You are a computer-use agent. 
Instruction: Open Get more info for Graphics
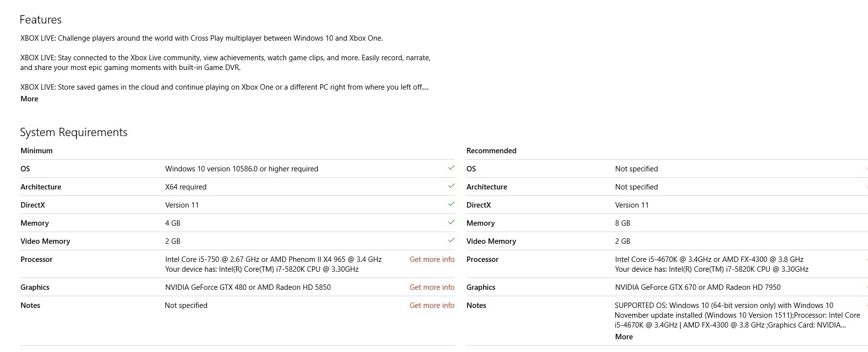(x=432, y=287)
